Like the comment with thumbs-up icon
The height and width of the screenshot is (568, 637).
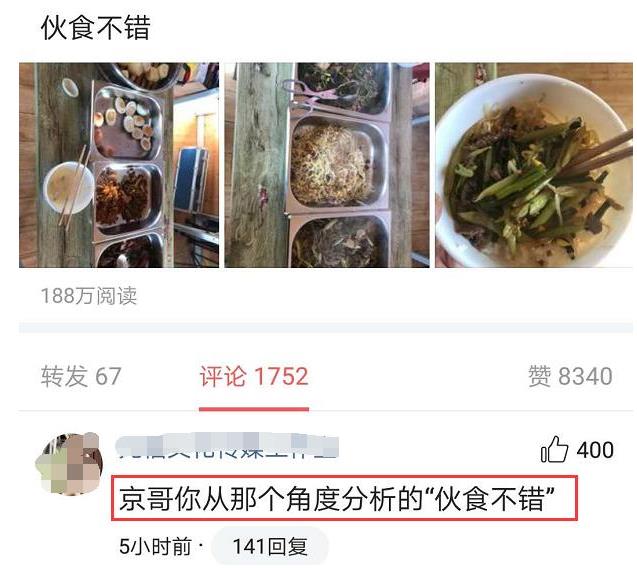[554, 449]
